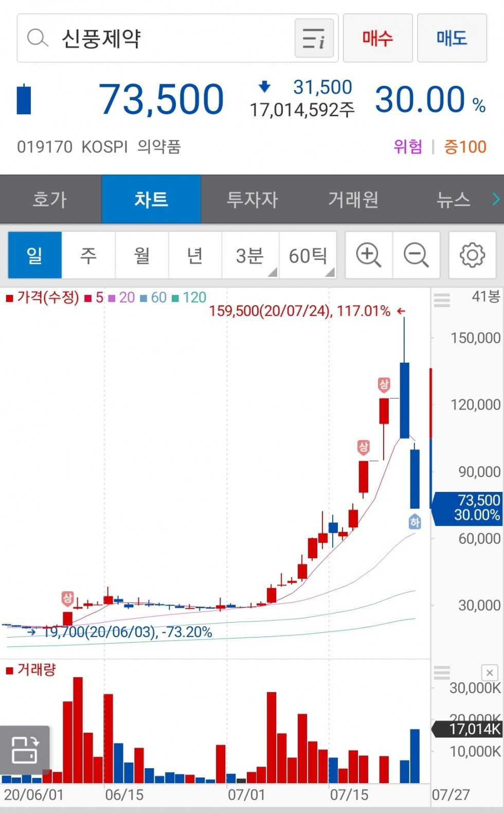Open the 60틱 tick dropdown
The height and width of the screenshot is (813, 504).
[308, 255]
